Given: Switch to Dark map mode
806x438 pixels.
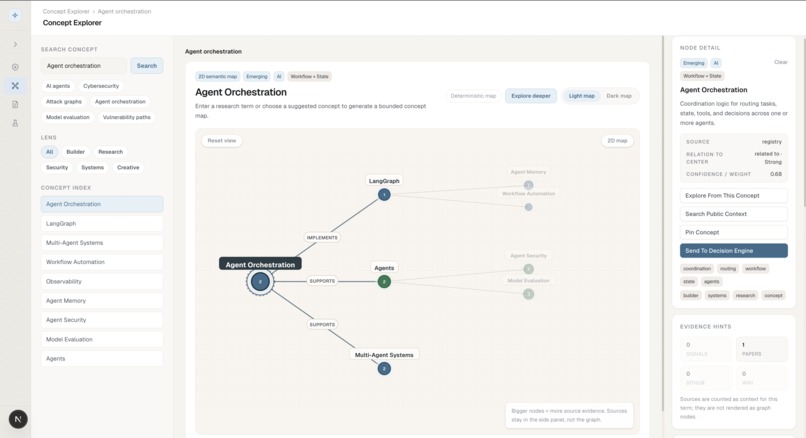Looking at the screenshot, I should (619, 96).
